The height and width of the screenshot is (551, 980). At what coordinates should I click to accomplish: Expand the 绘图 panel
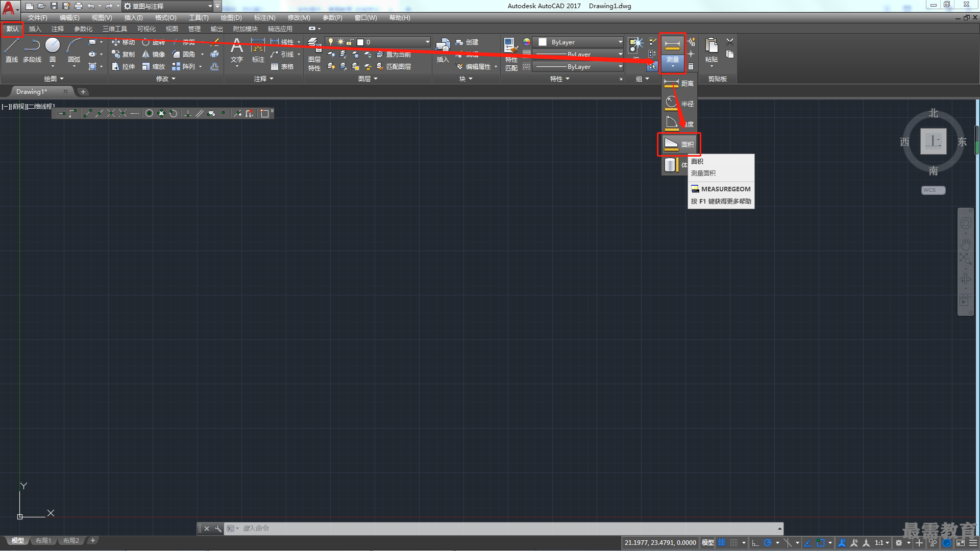[x=54, y=79]
